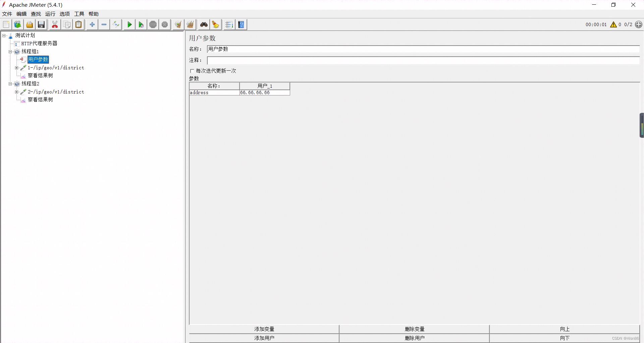Select 察看结果树 under 线程组1
This screenshot has height=343, width=644.
click(x=40, y=76)
